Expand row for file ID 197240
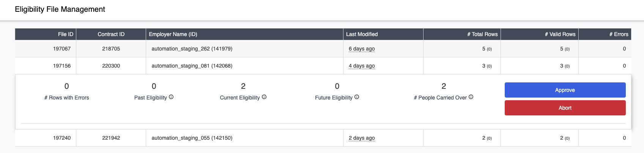 pos(323,138)
